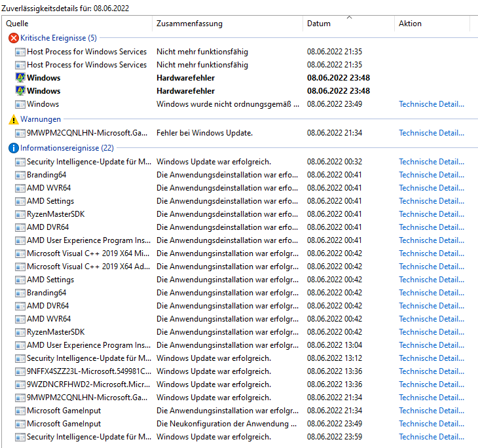Open Technische Details for 9NFFX4SZZ23L-Microsoft update
478x448 pixels.
[432, 372]
